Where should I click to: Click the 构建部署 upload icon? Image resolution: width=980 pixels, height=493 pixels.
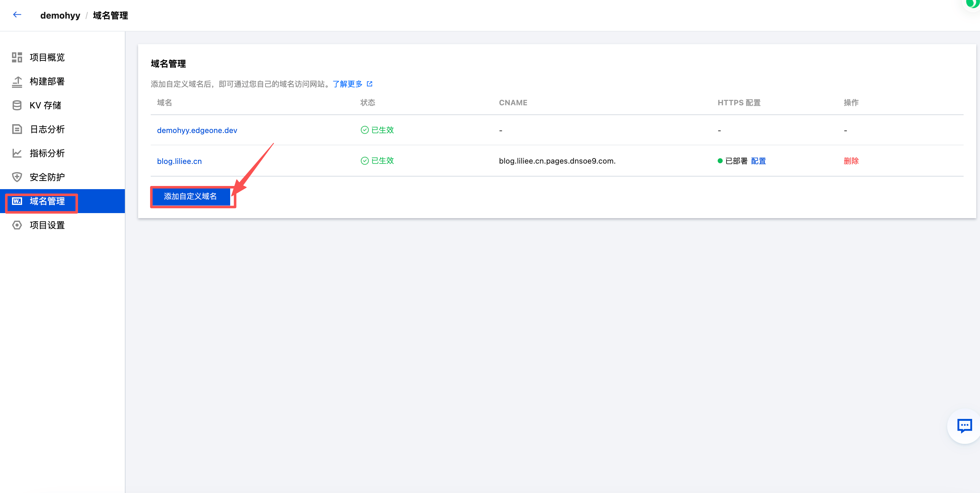17,81
